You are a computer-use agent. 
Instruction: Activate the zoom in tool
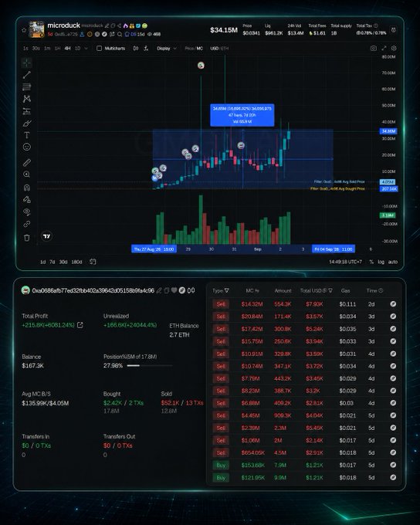[x=27, y=174]
